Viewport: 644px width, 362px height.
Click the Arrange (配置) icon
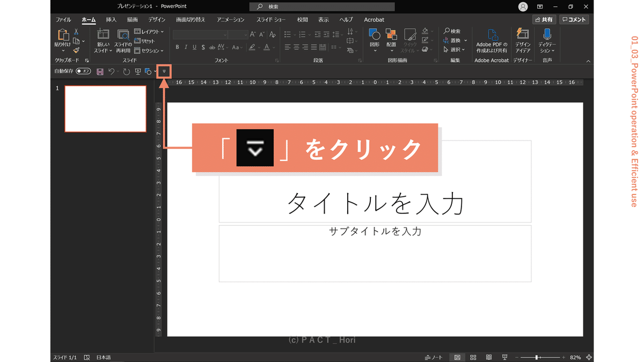tap(391, 35)
